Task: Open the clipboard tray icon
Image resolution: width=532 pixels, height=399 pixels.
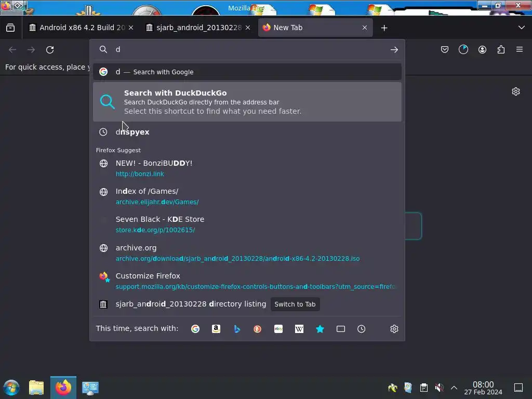Action: (424, 388)
